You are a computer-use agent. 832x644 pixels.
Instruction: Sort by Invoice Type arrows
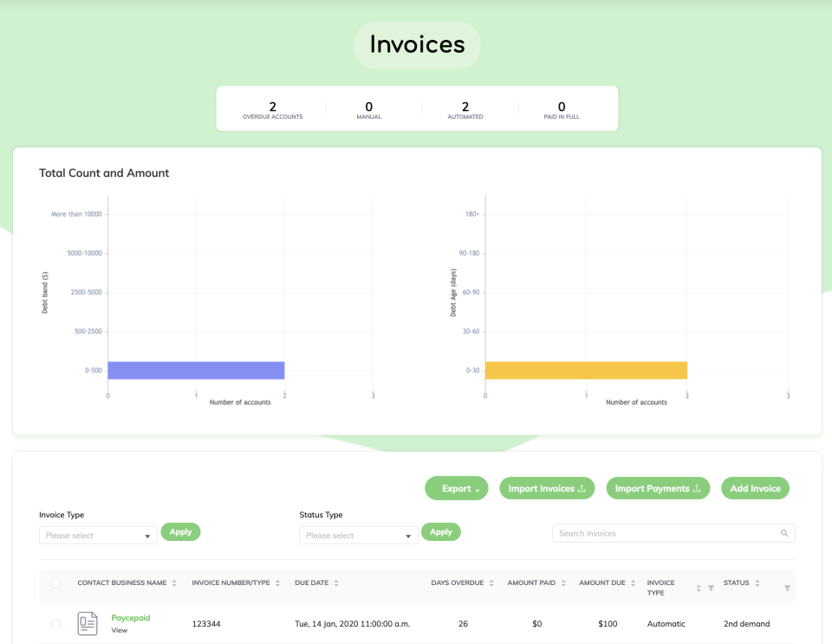click(699, 588)
